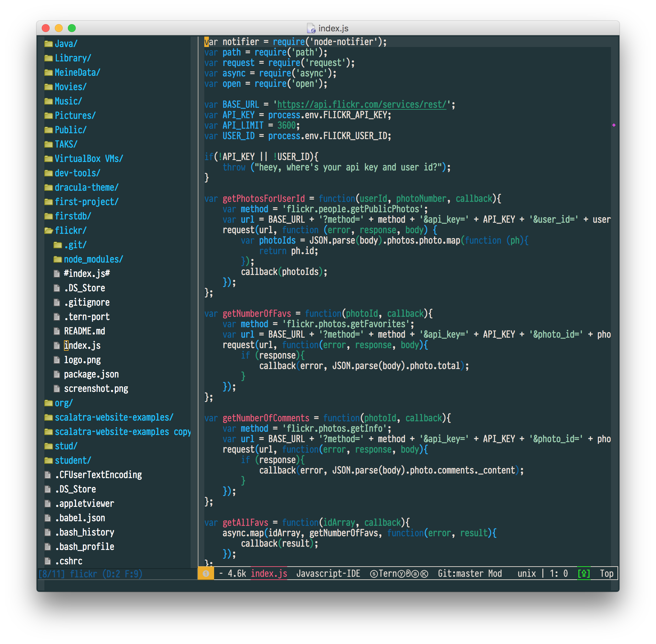The image size is (656, 644).
Task: Click the Top position indicator
Action: (606, 574)
